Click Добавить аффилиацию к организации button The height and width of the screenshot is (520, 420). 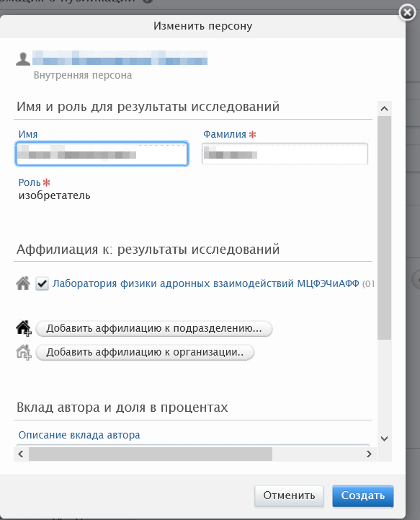click(145, 352)
